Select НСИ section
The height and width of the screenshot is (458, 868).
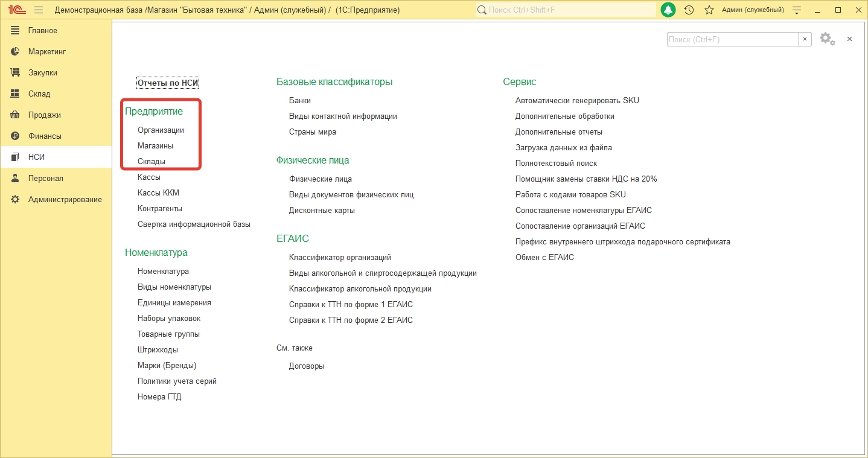click(x=56, y=157)
